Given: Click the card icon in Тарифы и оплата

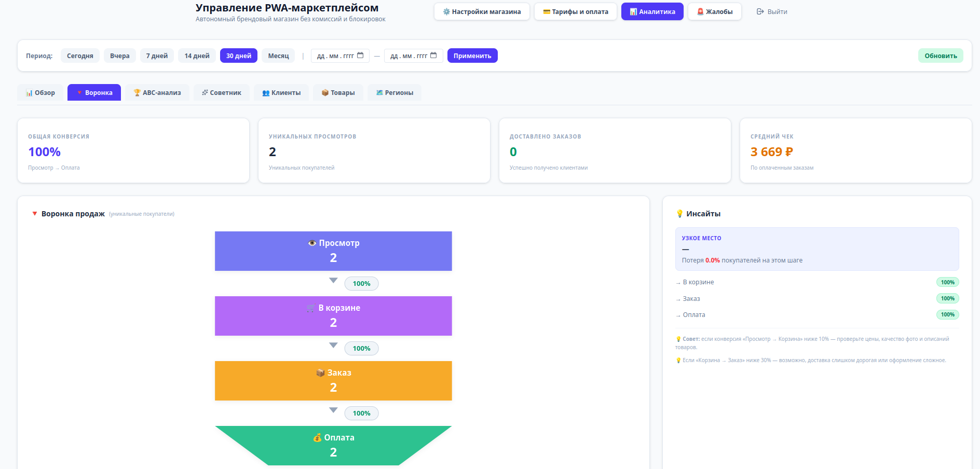Looking at the screenshot, I should [x=547, y=11].
